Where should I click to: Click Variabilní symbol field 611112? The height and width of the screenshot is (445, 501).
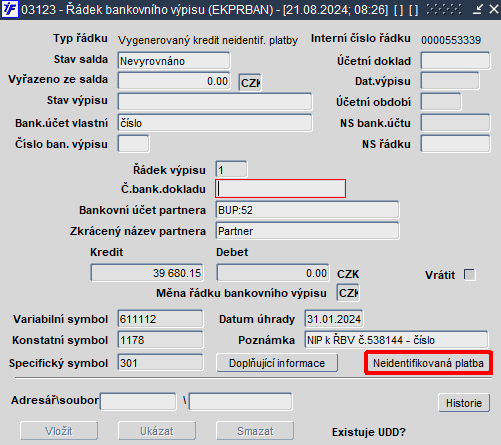point(160,319)
